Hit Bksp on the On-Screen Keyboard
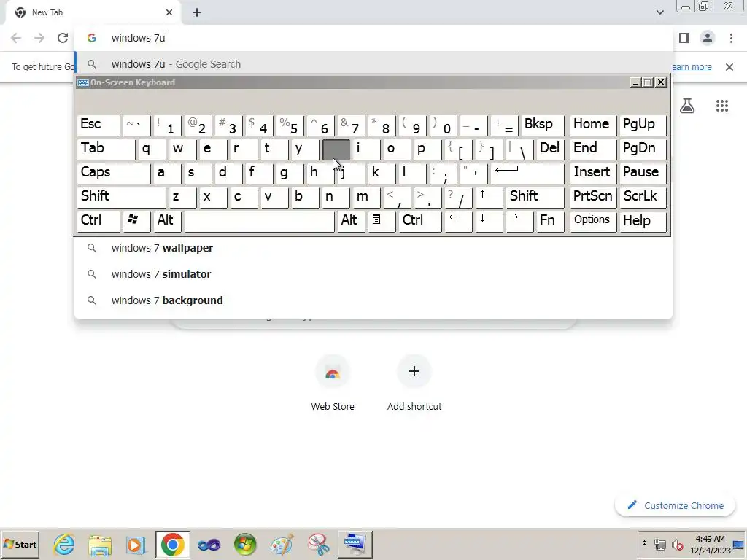This screenshot has height=560, width=747. 543,125
